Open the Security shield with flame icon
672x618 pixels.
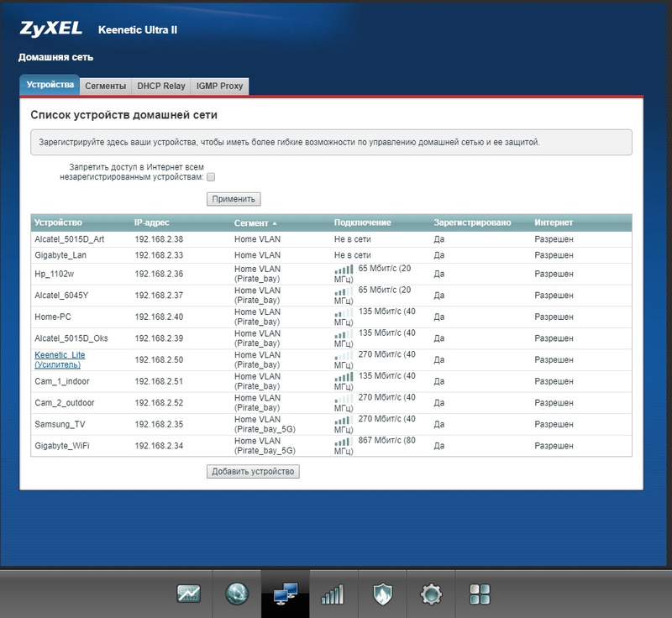[382, 594]
